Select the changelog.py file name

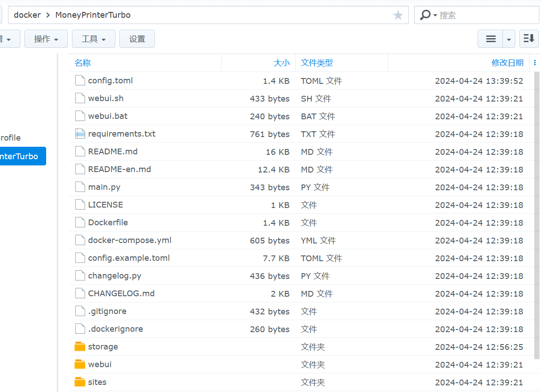(x=115, y=276)
